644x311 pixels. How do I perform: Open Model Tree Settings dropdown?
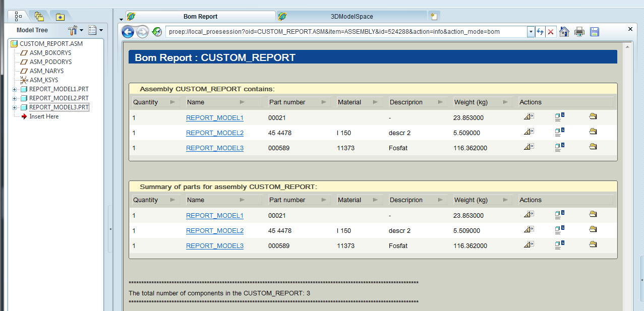(x=75, y=30)
